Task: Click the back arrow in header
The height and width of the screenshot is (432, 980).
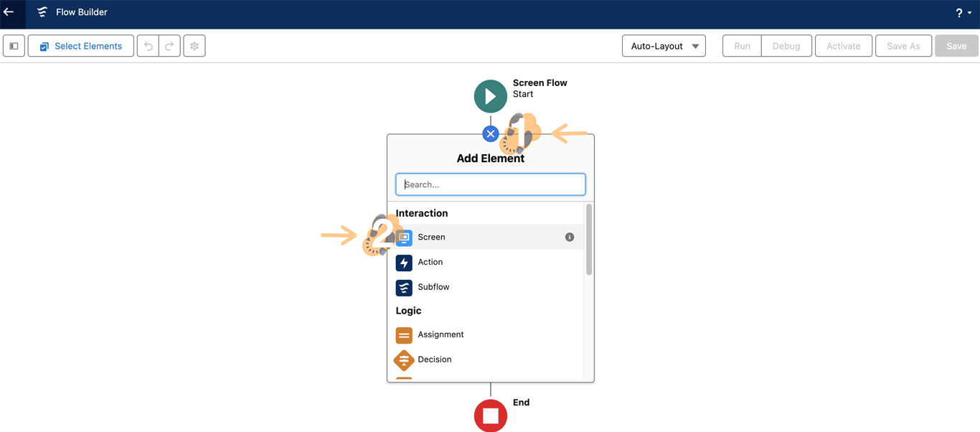Action: (9, 12)
